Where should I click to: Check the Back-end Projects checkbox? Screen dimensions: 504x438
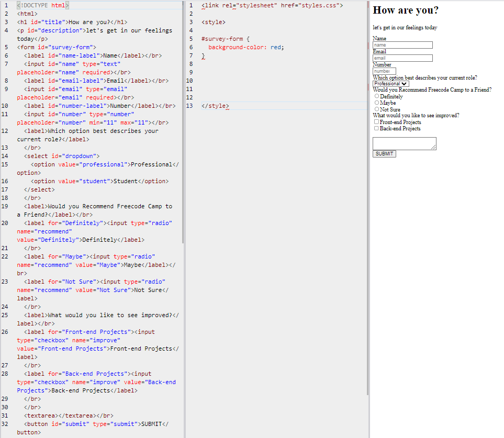[x=376, y=128]
